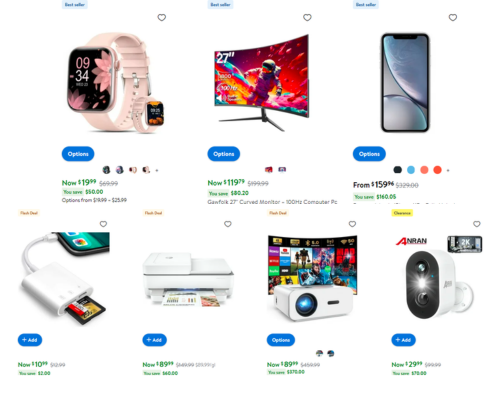Open Options for the projector
The width and height of the screenshot is (500, 400).
point(281,340)
